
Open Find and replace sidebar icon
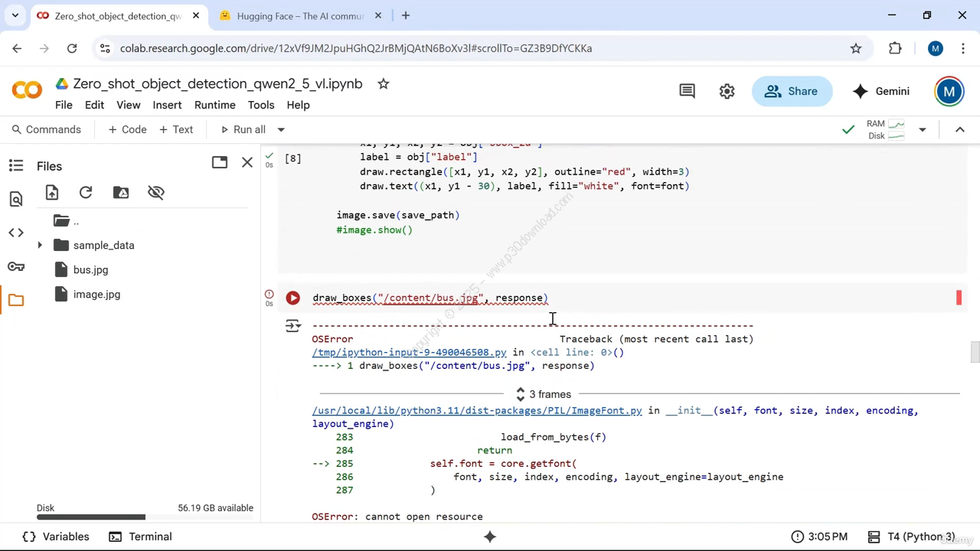(16, 200)
